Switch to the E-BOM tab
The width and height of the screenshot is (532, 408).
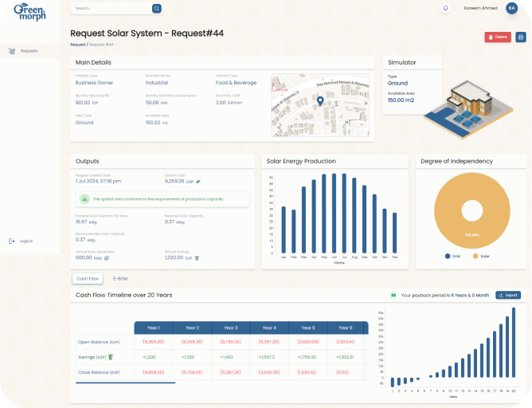click(120, 278)
